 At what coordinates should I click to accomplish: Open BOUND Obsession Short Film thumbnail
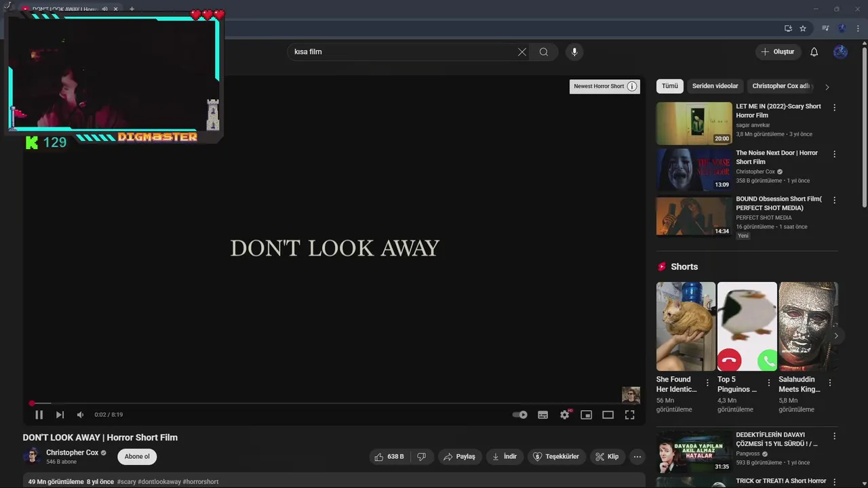(694, 216)
